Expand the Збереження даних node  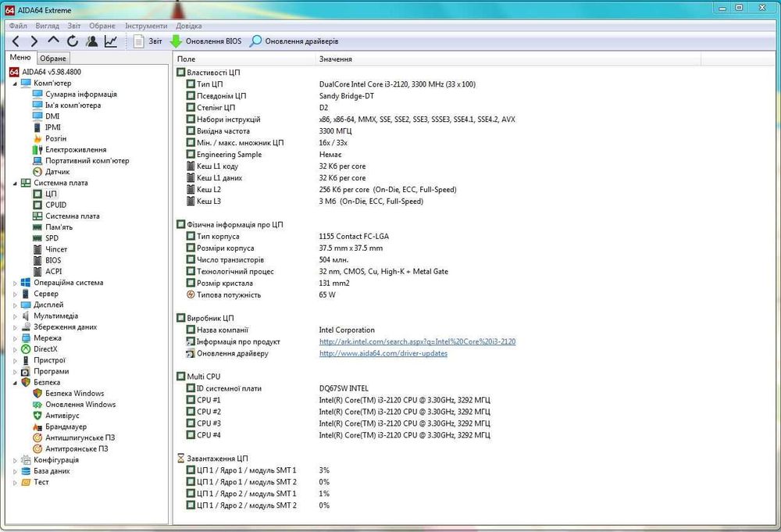15,327
